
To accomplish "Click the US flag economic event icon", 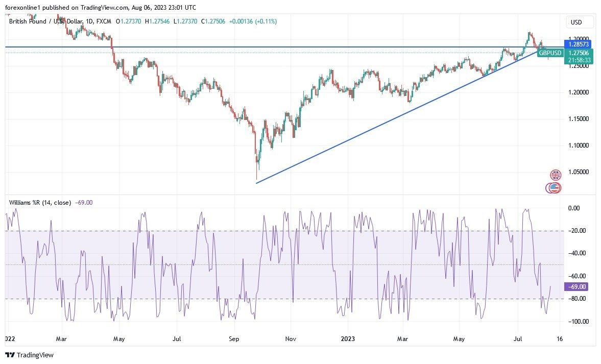I will [555, 188].
